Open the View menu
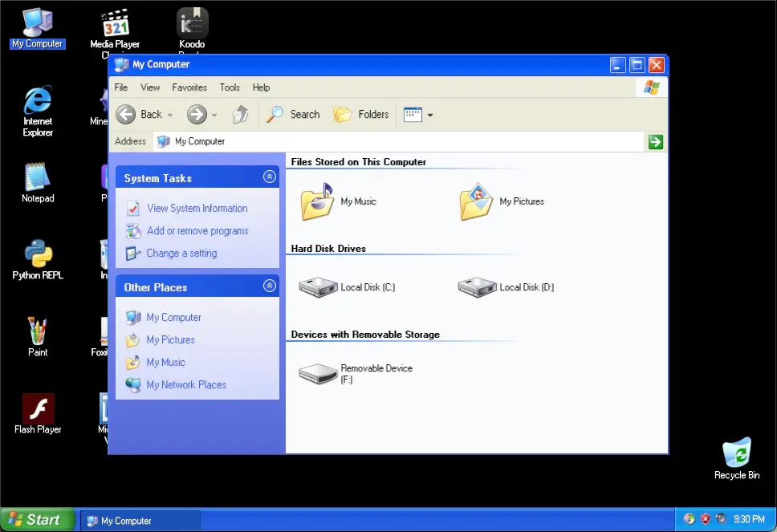The width and height of the screenshot is (777, 532). pyautogui.click(x=150, y=87)
